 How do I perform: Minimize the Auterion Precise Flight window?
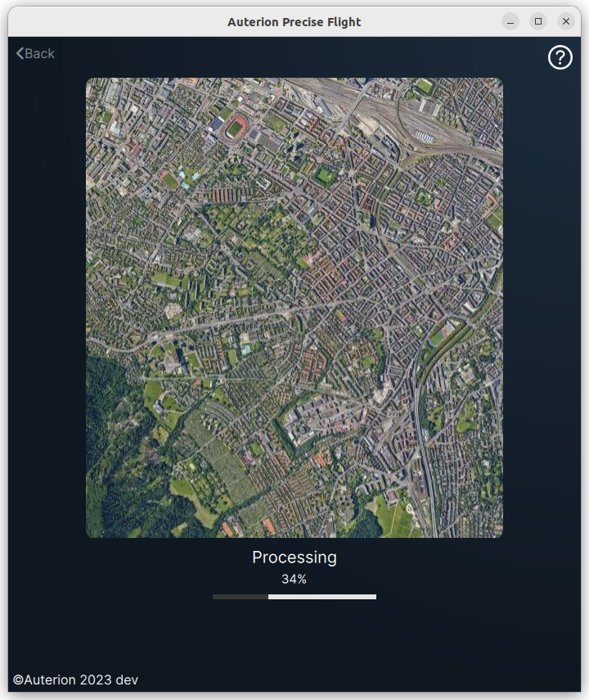[510, 21]
